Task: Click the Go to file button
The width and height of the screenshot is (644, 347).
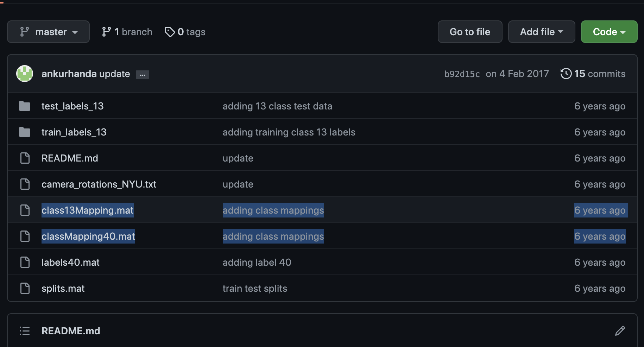Action: (x=470, y=32)
